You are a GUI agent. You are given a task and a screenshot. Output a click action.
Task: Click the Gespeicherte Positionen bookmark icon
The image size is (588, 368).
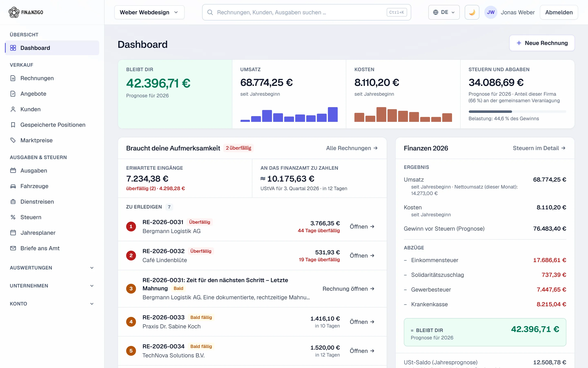[x=13, y=125]
